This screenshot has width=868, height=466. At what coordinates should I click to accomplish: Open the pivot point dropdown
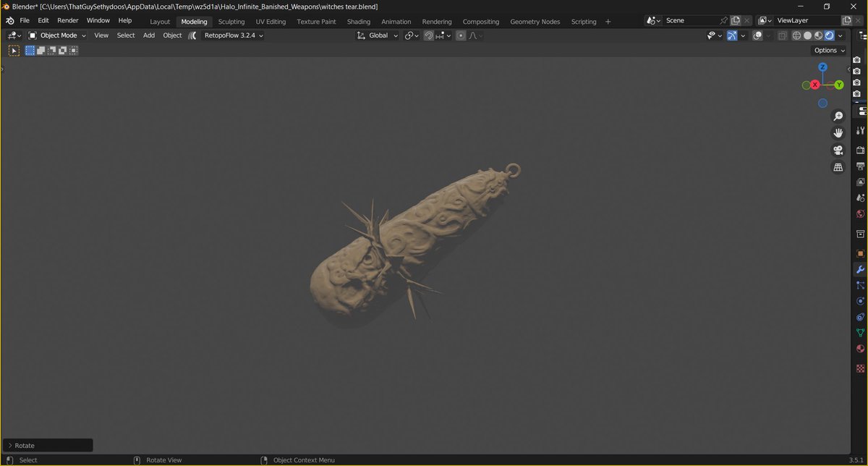412,35
